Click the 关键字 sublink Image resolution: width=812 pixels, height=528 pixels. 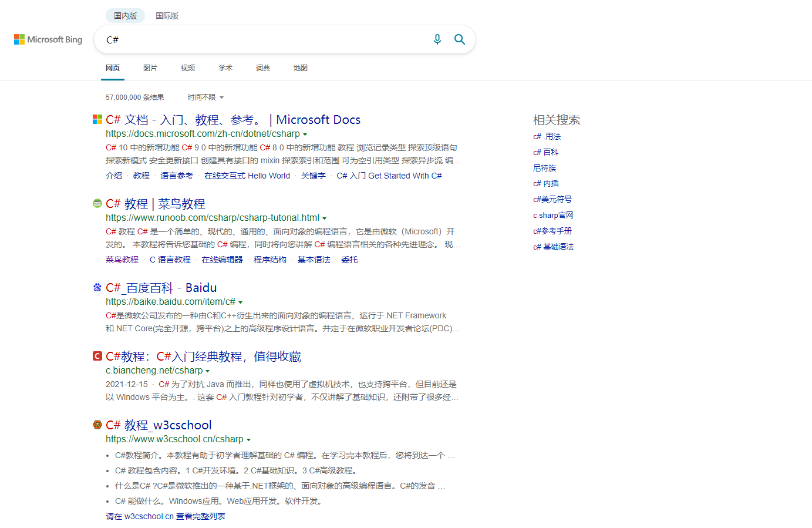coord(314,176)
